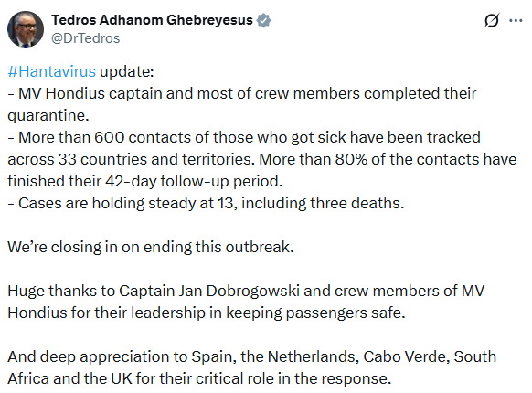
Task: Click the "MV Hondius captain and most" line
Action: click(x=242, y=93)
